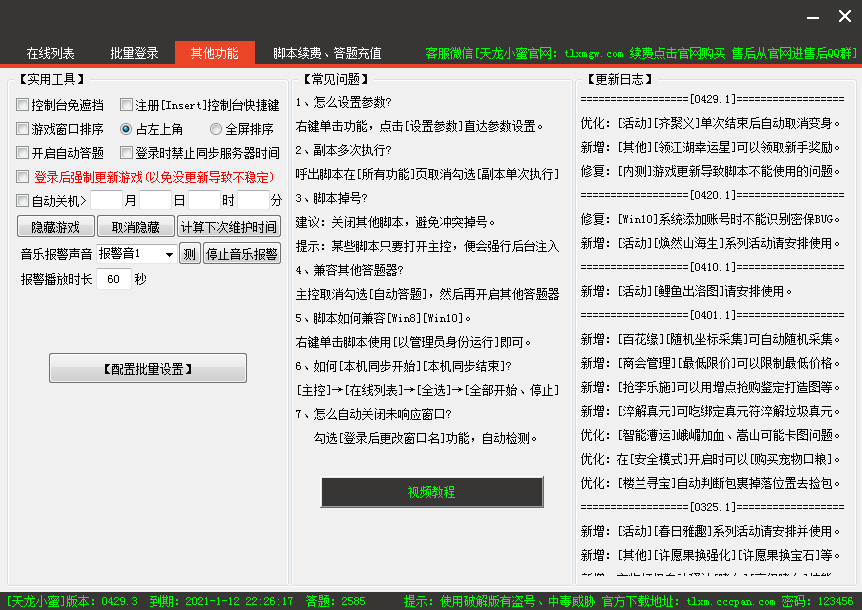862x610 pixels.
Task: Click the 报警播放时长 seconds input field
Action: click(113, 279)
